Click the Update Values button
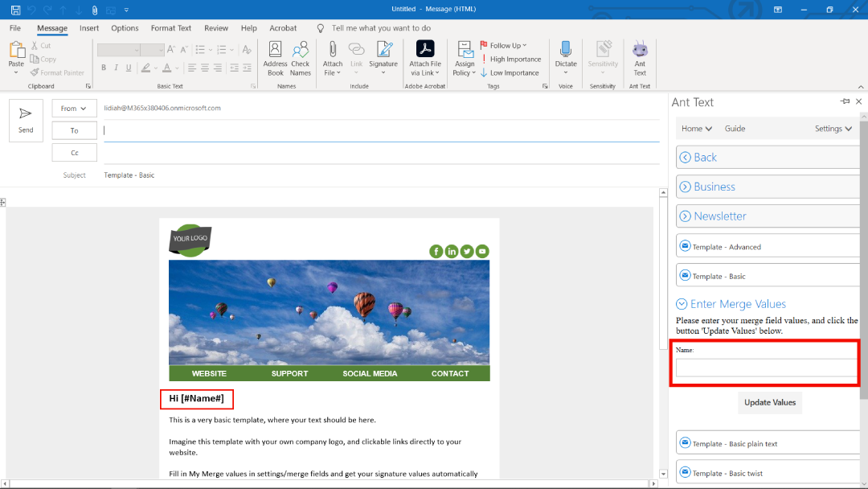 coord(769,402)
